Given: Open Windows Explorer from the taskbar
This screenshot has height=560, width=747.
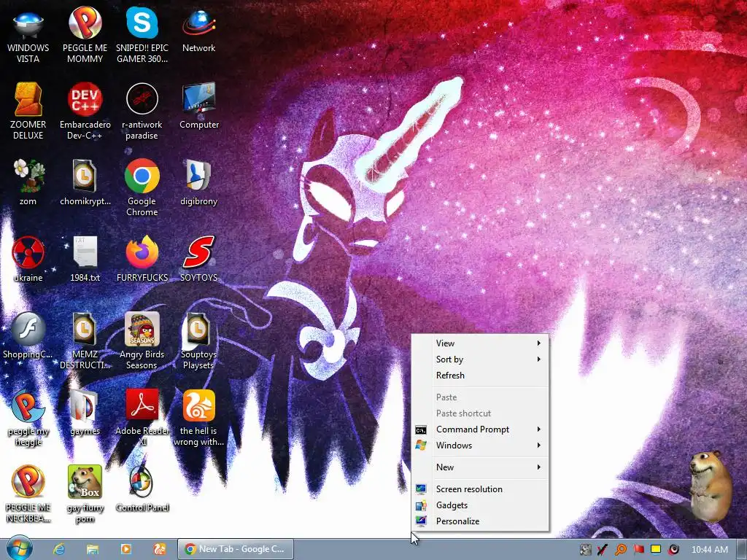Looking at the screenshot, I should coord(93,549).
